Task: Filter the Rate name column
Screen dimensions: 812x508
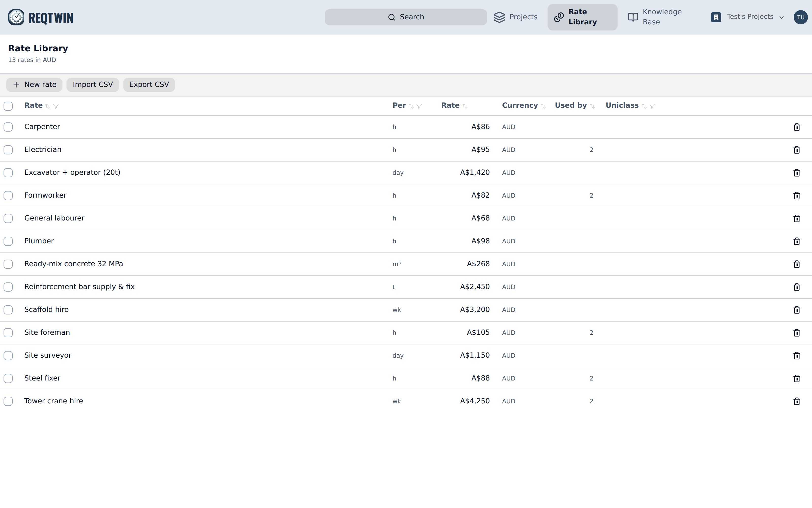Action: tap(56, 106)
